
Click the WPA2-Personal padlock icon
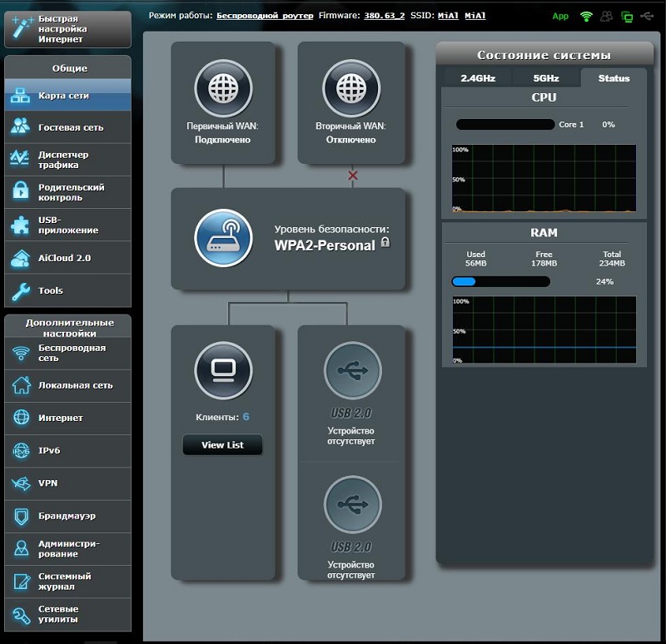pos(385,243)
